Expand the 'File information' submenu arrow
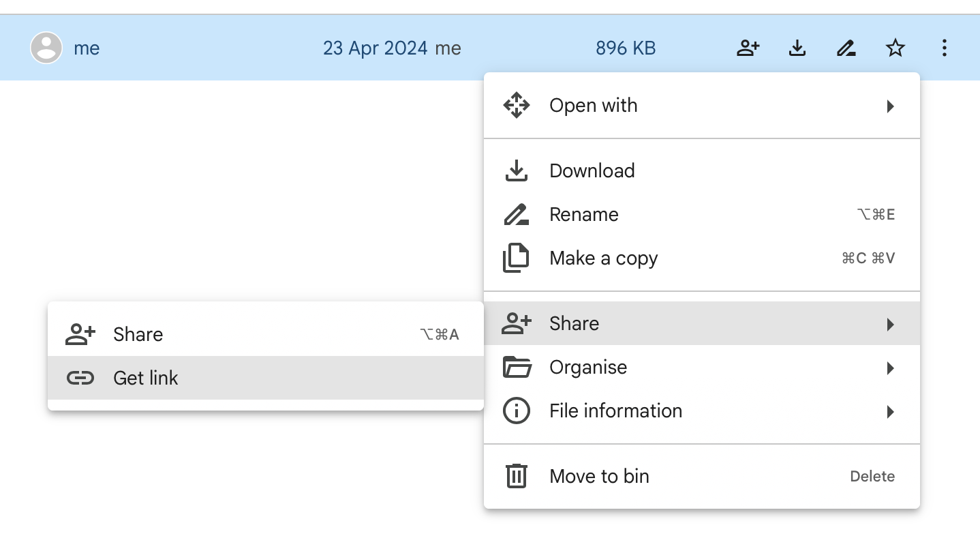Screen dimensions: 980x536 click(x=890, y=412)
